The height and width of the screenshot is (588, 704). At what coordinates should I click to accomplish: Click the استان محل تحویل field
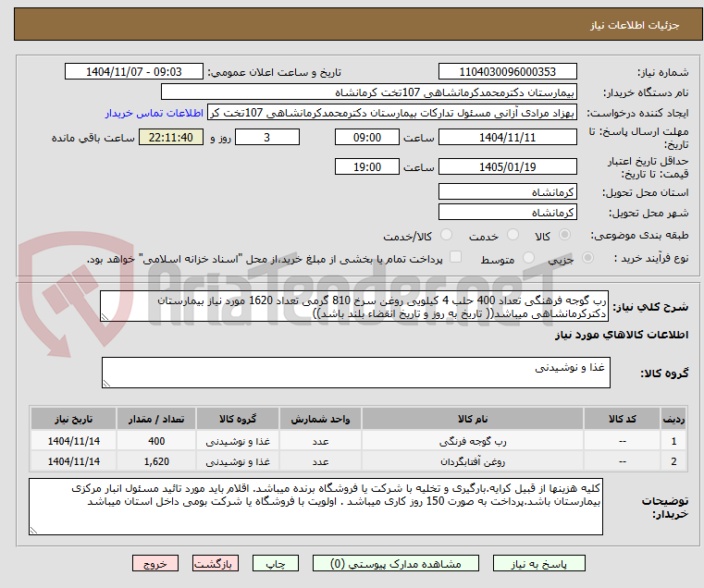click(x=507, y=192)
